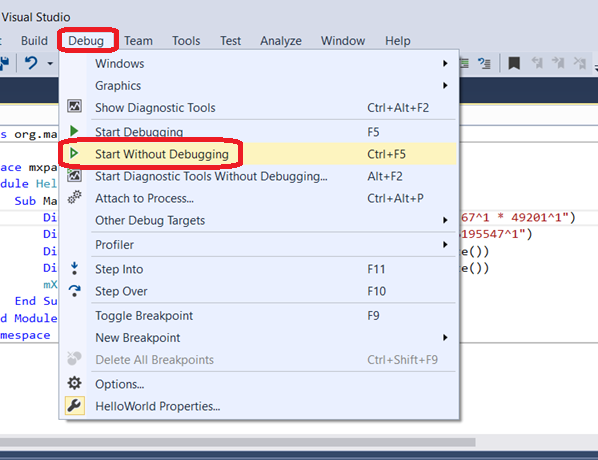Select Other Debug Targets entry

(258, 220)
